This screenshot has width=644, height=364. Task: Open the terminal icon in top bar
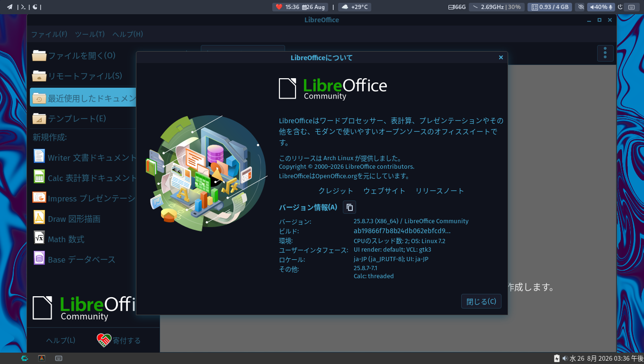[23, 7]
